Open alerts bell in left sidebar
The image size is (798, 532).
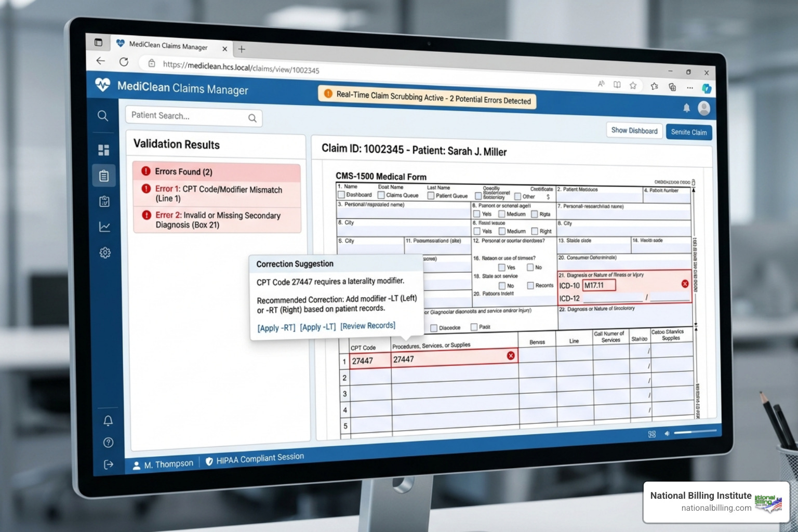tap(108, 421)
